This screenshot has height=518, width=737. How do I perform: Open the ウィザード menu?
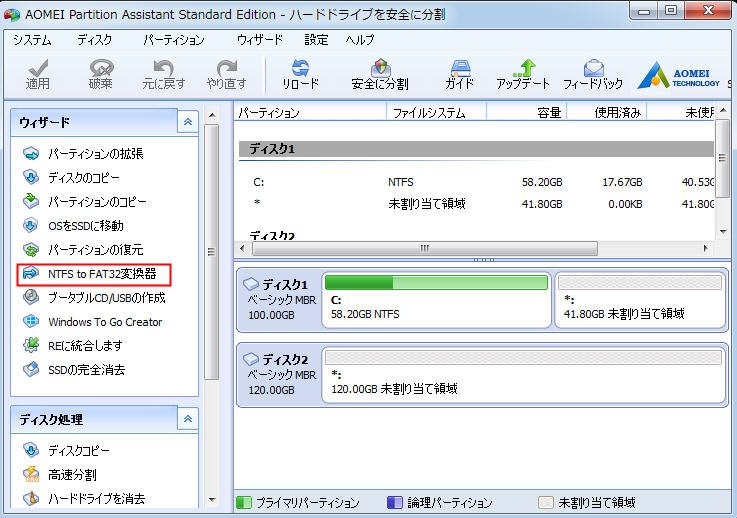click(x=259, y=40)
